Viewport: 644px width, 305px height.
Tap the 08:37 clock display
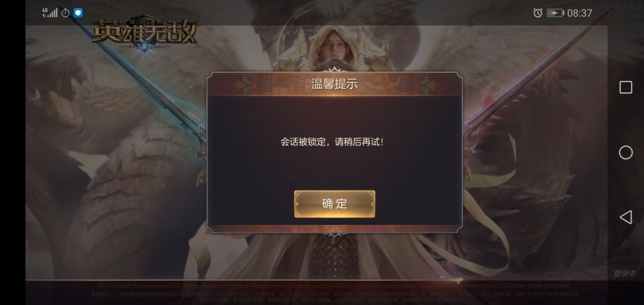[x=580, y=13]
